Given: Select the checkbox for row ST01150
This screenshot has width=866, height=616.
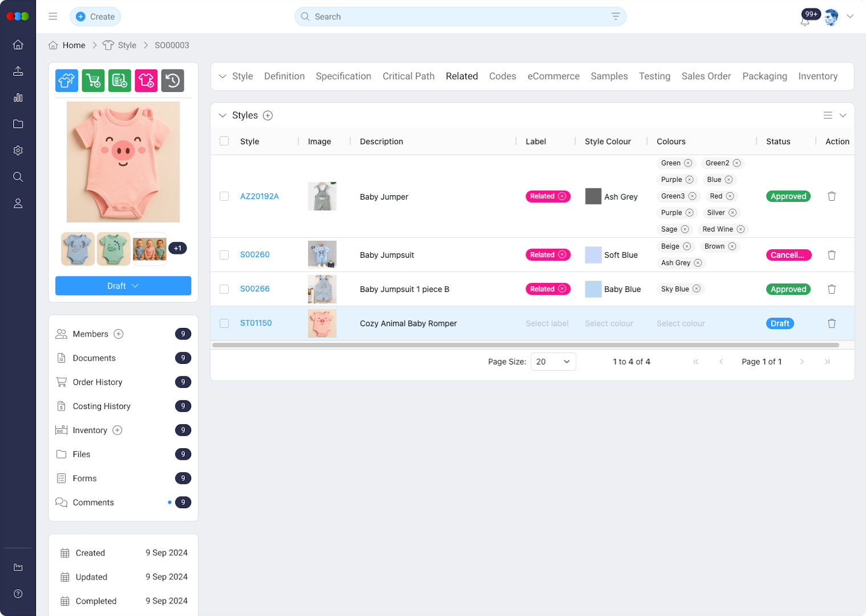Looking at the screenshot, I should (x=224, y=323).
